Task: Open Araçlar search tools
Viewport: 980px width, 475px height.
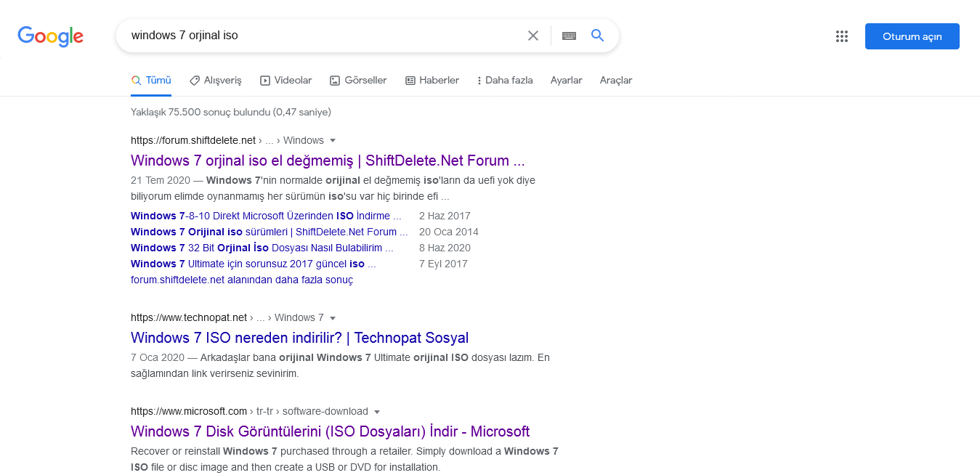Action: click(x=616, y=81)
